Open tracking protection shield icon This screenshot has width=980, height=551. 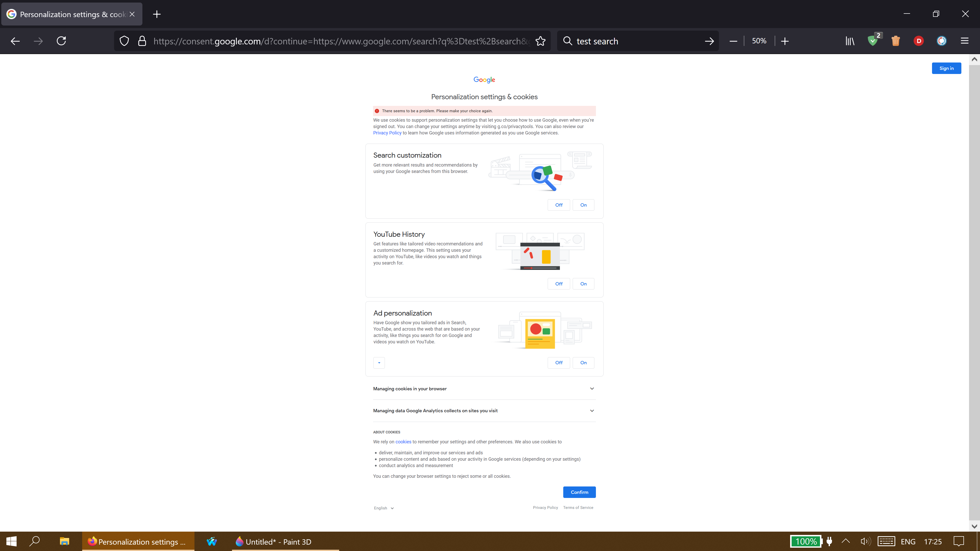[124, 41]
